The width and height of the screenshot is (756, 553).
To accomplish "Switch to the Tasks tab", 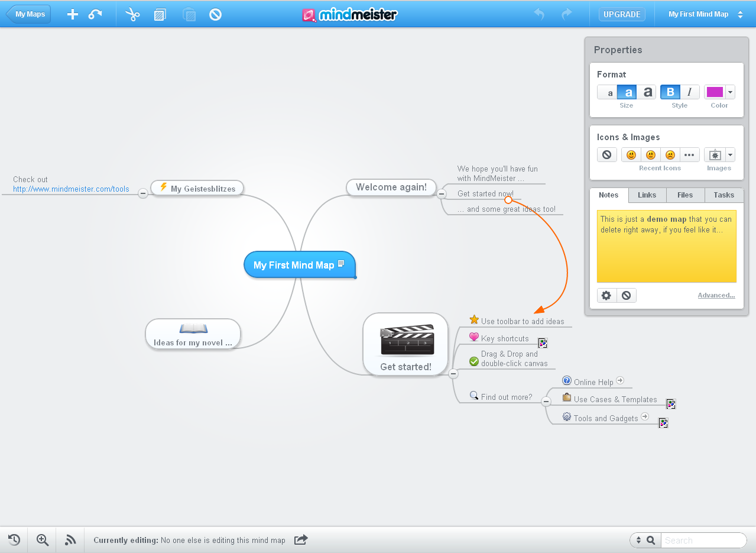I will (x=724, y=195).
